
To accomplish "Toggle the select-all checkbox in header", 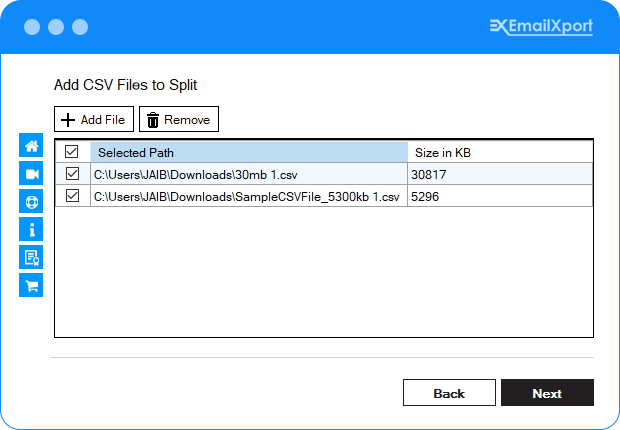I will [x=72, y=152].
